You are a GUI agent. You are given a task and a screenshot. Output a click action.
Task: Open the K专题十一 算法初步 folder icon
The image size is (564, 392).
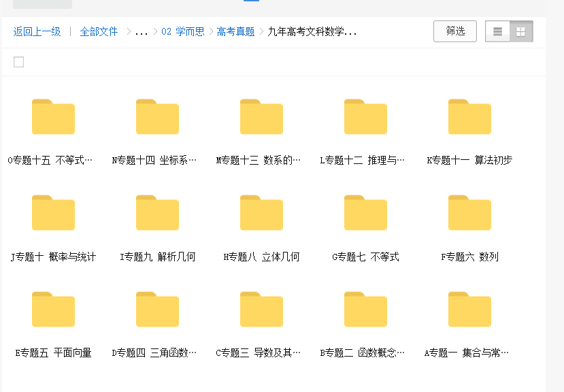pyautogui.click(x=469, y=116)
